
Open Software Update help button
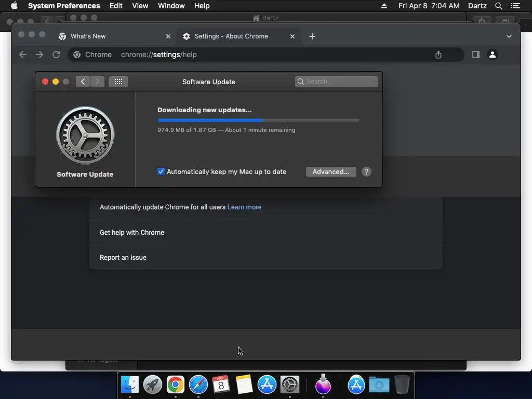pyautogui.click(x=366, y=171)
